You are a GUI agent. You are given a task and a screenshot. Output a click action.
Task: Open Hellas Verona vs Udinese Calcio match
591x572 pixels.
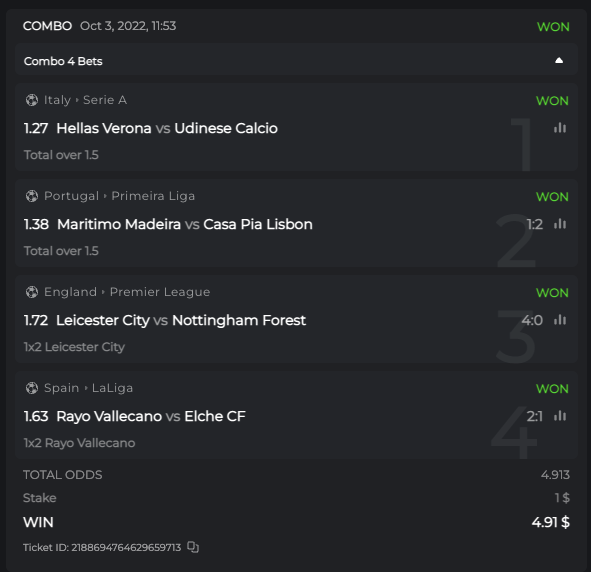pos(167,128)
